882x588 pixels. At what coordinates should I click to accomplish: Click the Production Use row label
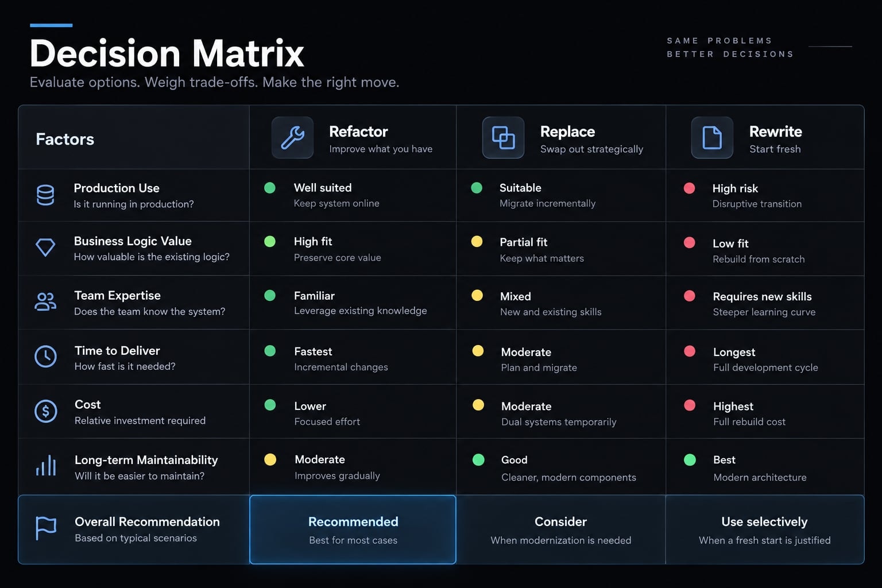pyautogui.click(x=117, y=188)
